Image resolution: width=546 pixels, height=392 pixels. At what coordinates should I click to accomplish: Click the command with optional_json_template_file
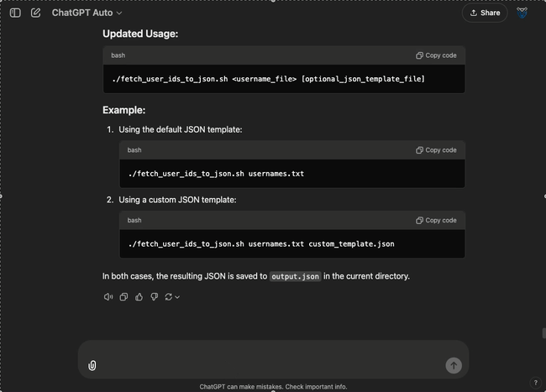(269, 79)
